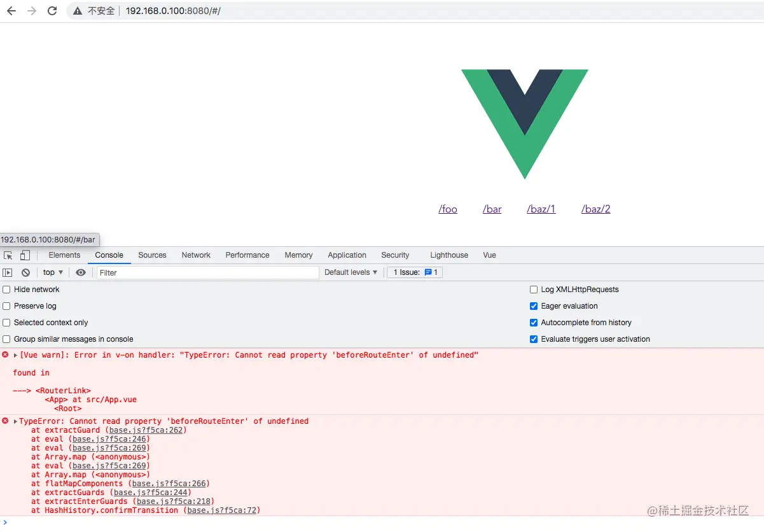Open base.js?f5ca:266 flatMapComponents link
Viewport: 764px width, 532px height.
point(169,484)
